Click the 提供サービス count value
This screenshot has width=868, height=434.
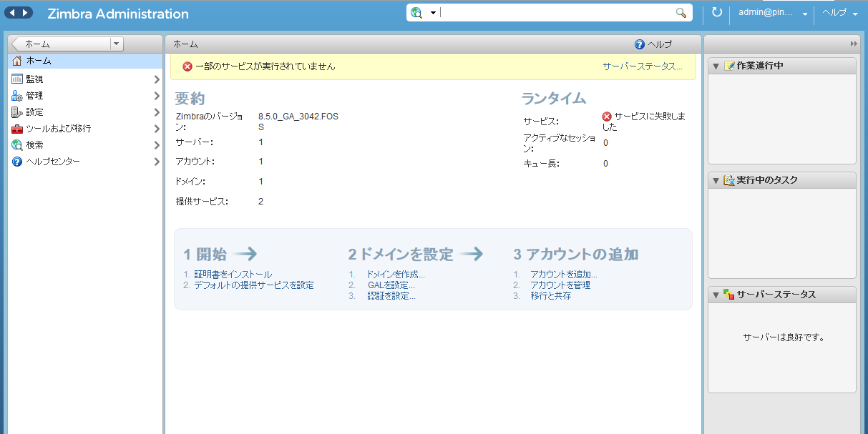click(x=261, y=202)
